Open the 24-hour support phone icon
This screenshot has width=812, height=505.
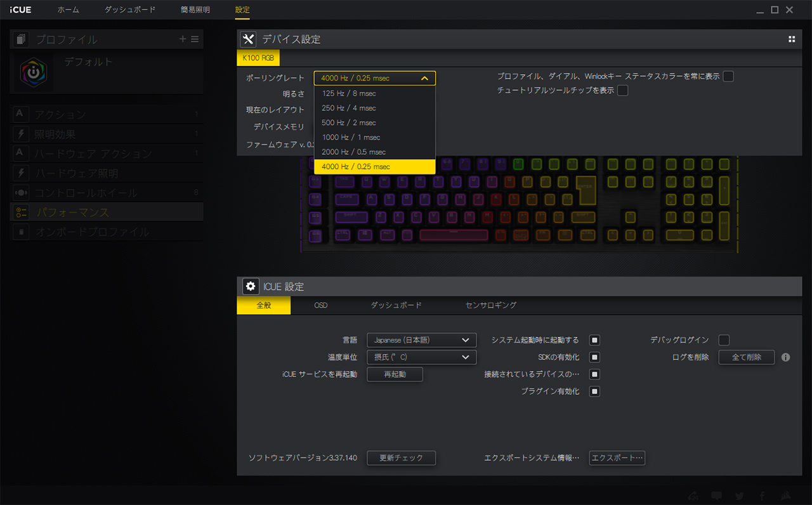click(693, 495)
